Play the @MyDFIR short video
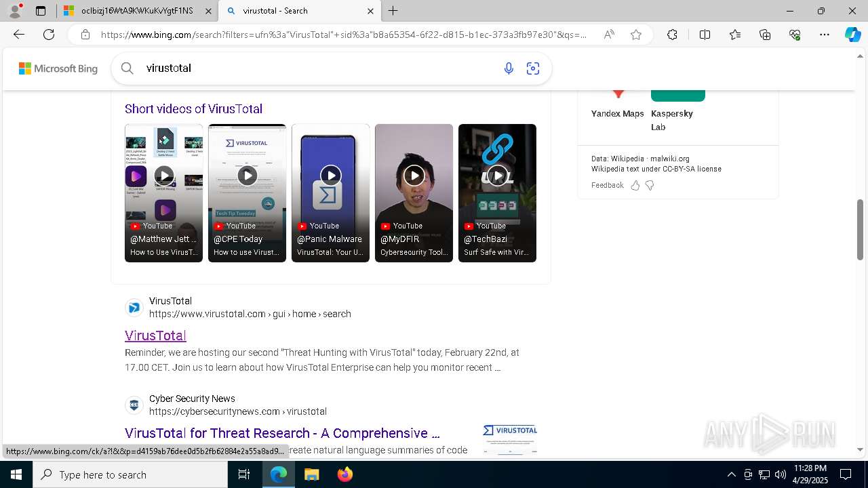The width and height of the screenshot is (868, 488). point(414,192)
